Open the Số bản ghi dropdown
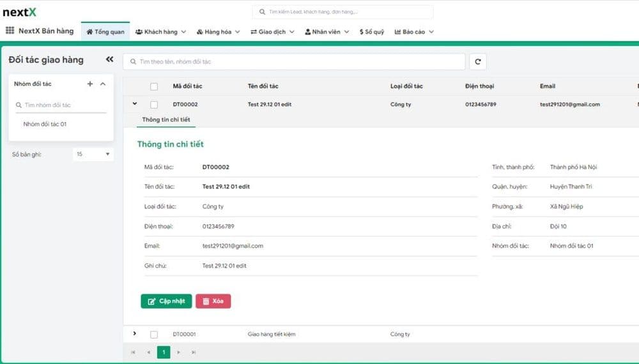Image resolution: width=639 pixels, height=364 pixels. [x=93, y=154]
